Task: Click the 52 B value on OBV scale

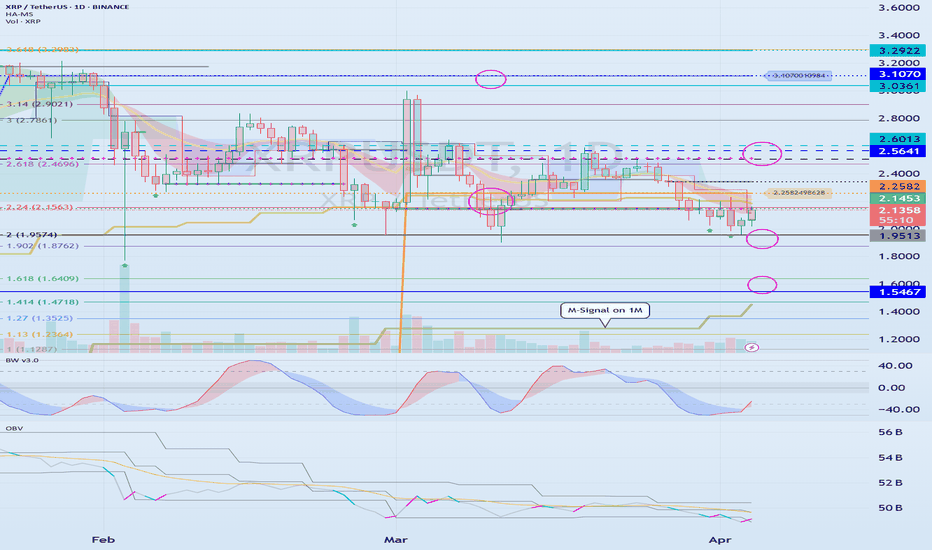Action: point(890,482)
